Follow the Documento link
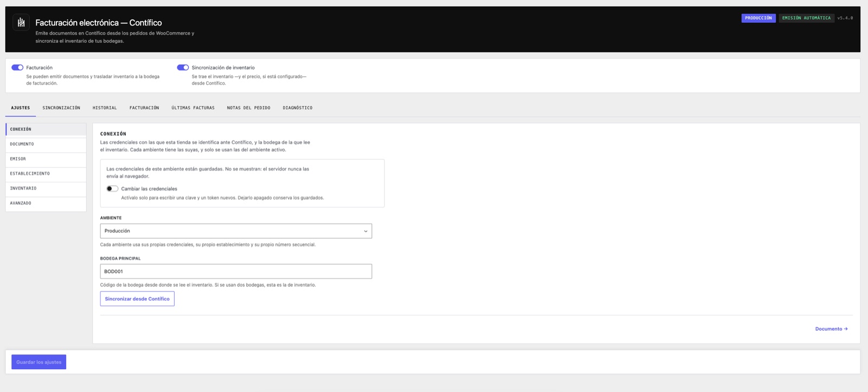 pos(831,329)
